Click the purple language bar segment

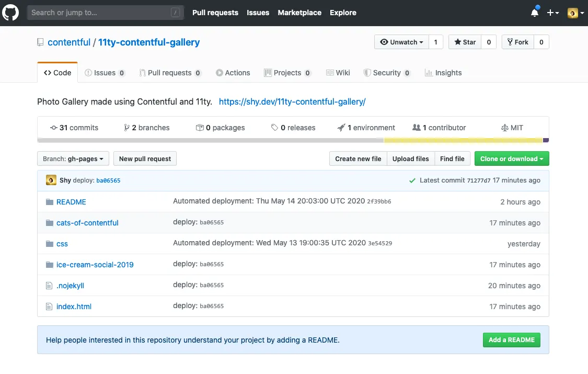[546, 140]
